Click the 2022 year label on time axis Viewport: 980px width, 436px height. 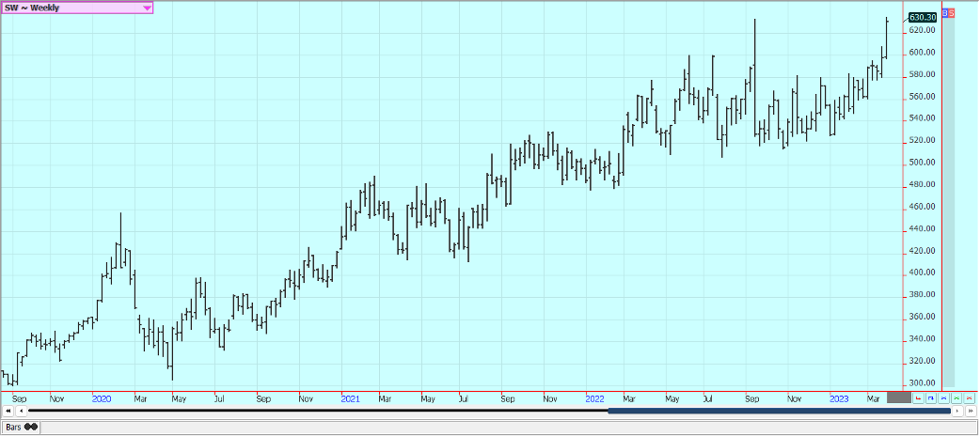pyautogui.click(x=595, y=398)
